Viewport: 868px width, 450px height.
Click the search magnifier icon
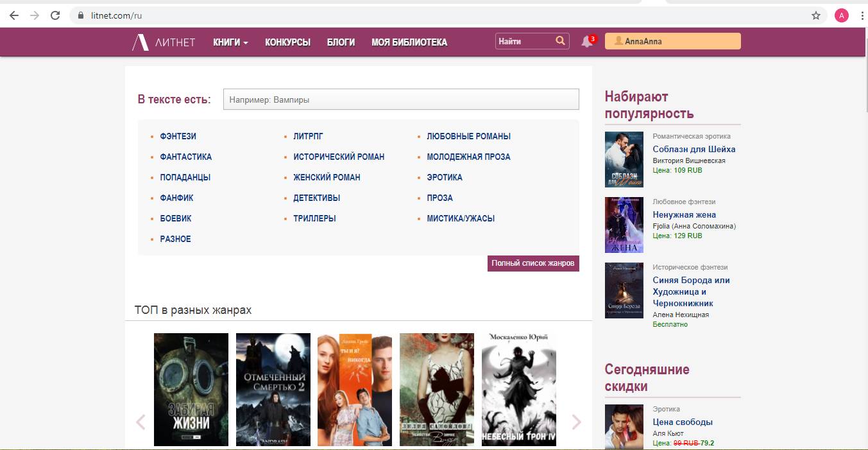560,41
